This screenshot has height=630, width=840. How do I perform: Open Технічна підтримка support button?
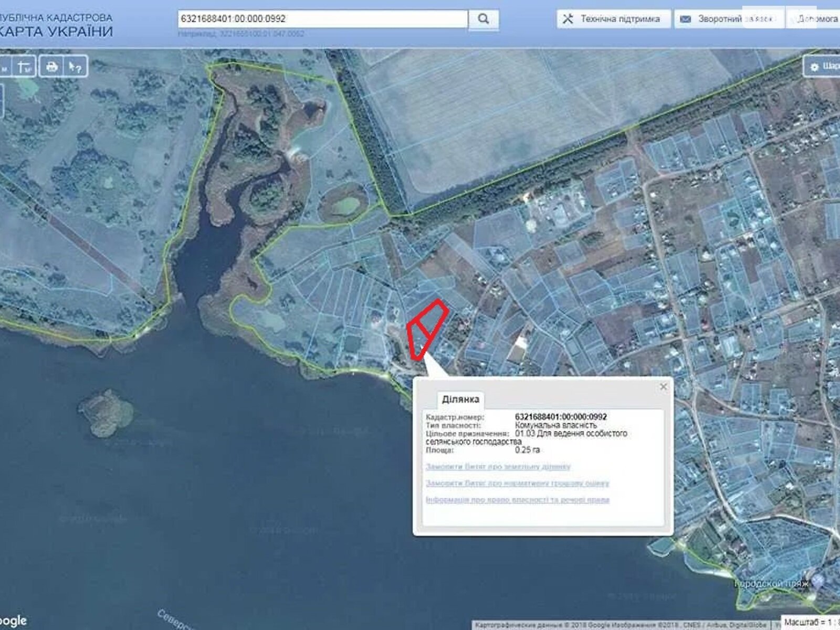pyautogui.click(x=614, y=19)
